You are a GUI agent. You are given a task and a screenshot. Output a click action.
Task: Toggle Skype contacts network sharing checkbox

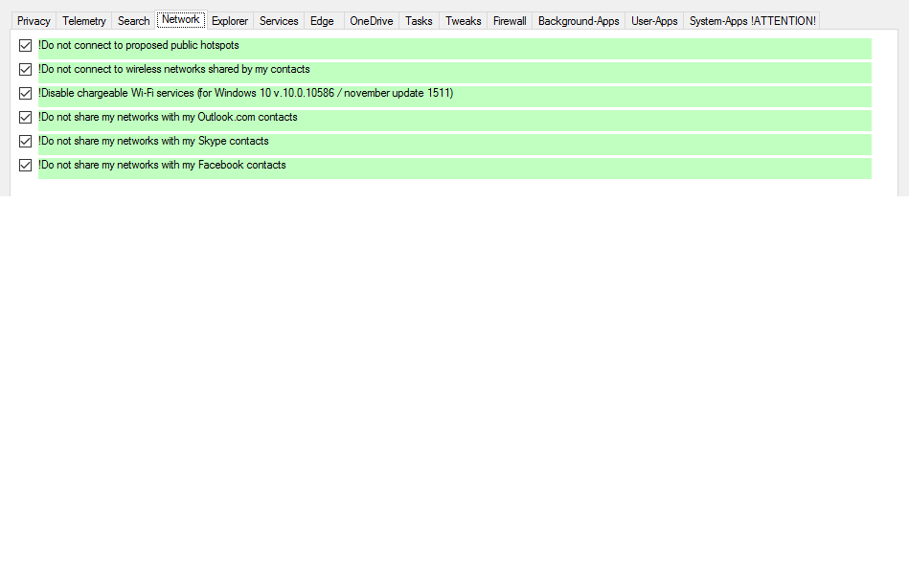(x=25, y=142)
